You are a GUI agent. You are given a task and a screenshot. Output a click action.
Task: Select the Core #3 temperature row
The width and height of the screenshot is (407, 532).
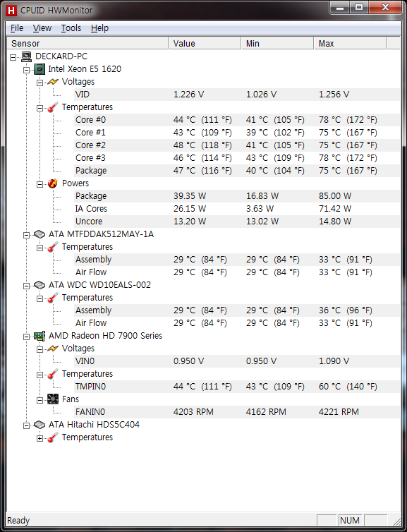click(x=237, y=158)
